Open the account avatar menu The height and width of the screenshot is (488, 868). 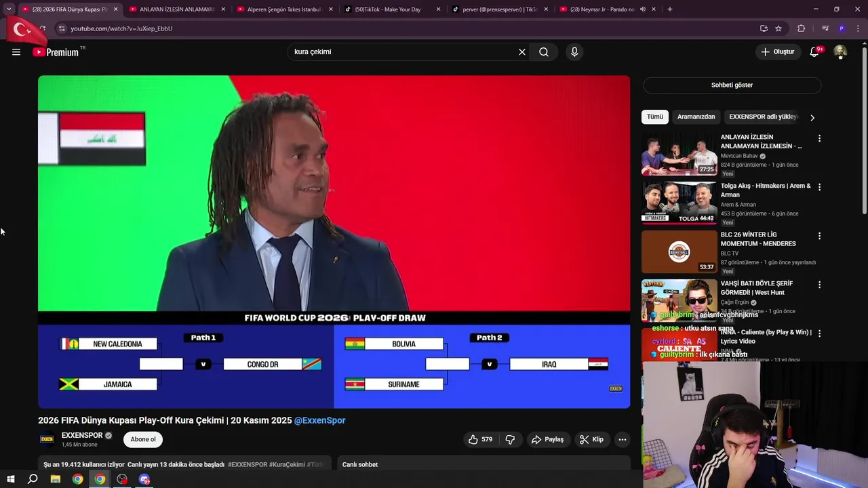click(x=840, y=52)
